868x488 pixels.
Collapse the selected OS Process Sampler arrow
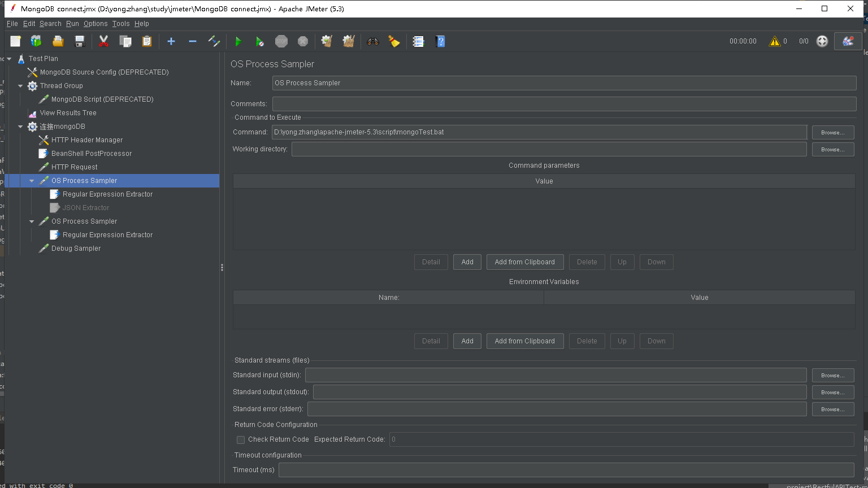[32, 181]
